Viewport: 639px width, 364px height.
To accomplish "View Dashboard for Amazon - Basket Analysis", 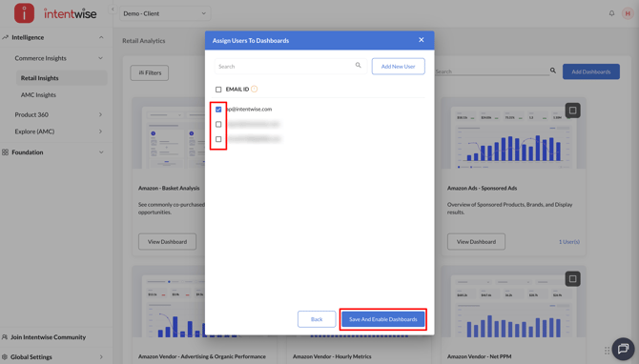I will [167, 241].
